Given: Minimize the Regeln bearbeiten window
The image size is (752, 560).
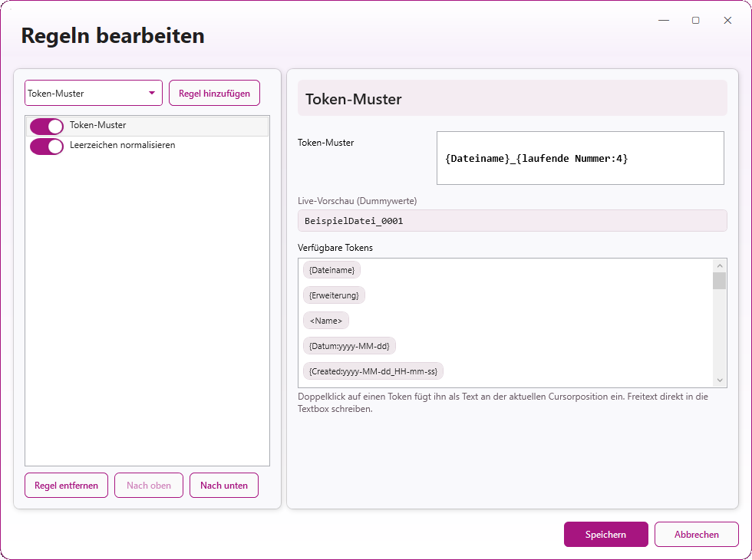Looking at the screenshot, I should point(664,21).
